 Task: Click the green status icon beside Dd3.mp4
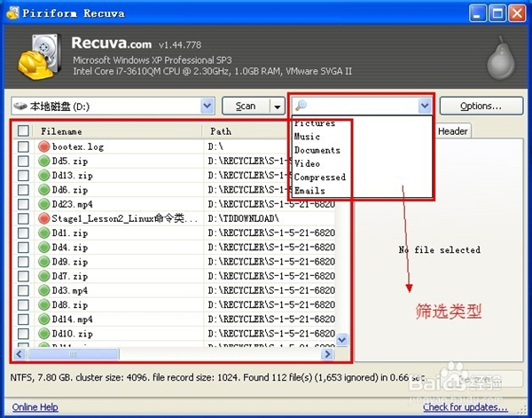(43, 290)
